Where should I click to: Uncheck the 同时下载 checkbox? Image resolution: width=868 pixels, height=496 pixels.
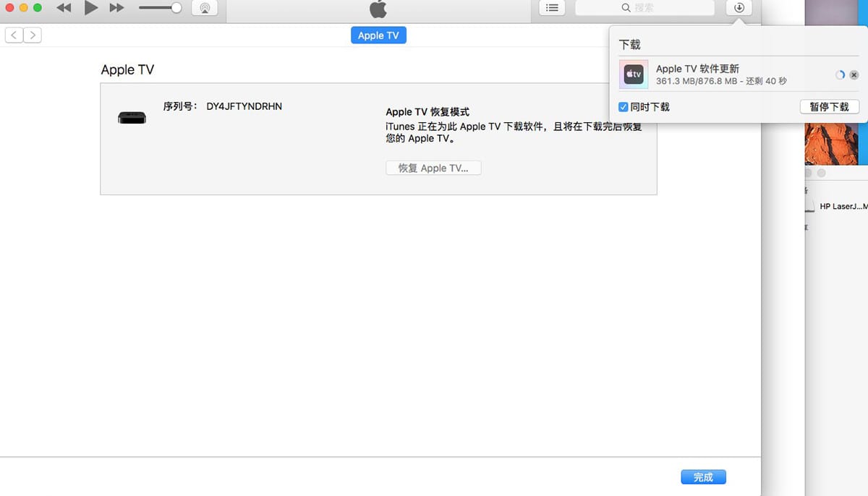pyautogui.click(x=624, y=107)
